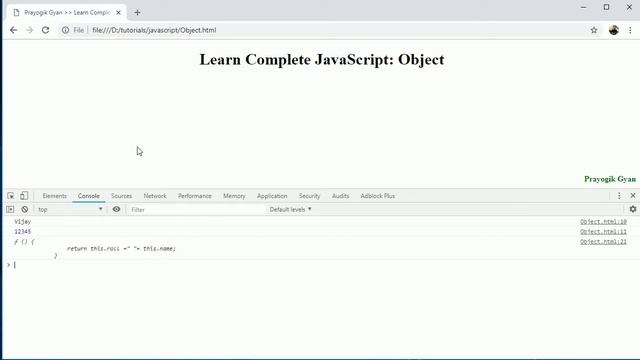
Task: Show the console sidebar
Action: pyautogui.click(x=10, y=209)
